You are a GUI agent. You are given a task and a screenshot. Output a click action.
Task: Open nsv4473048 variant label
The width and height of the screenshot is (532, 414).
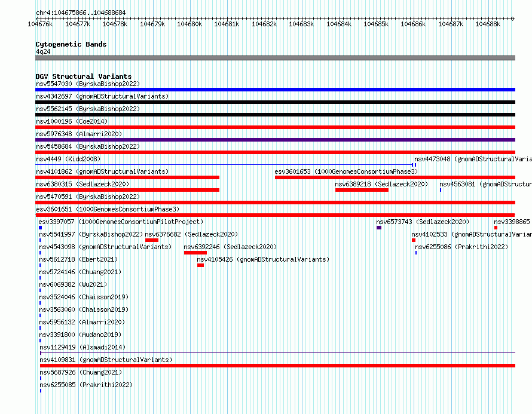click(x=473, y=159)
